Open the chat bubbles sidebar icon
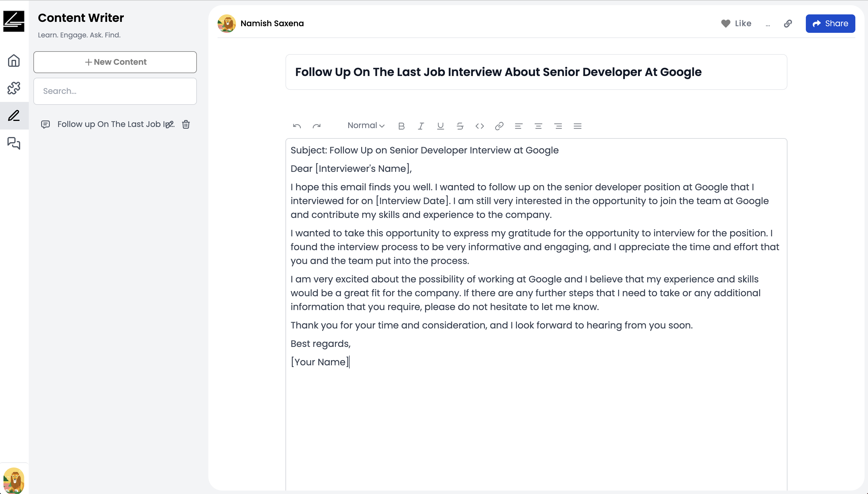Screen dimensions: 868x494 point(14,143)
